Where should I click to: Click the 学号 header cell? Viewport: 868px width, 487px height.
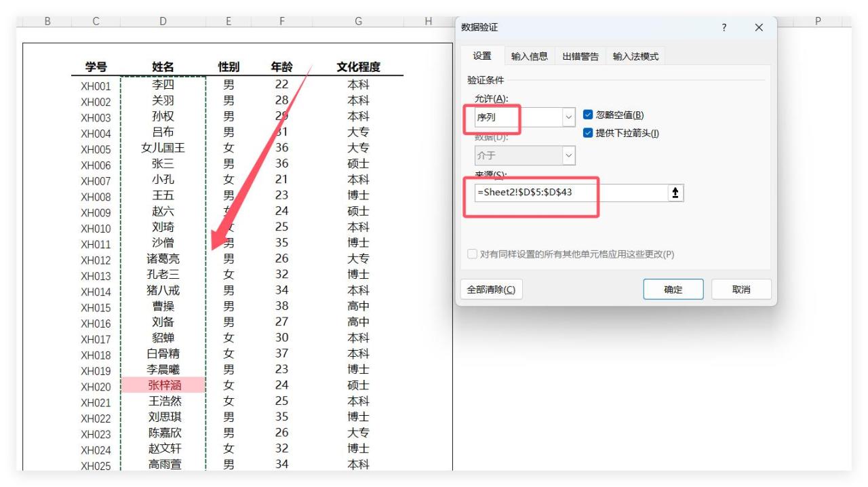coord(96,67)
